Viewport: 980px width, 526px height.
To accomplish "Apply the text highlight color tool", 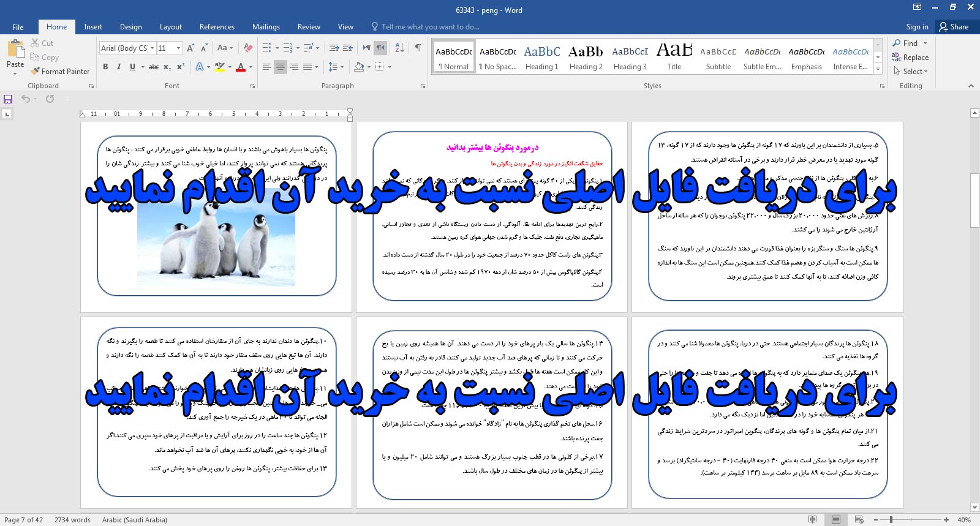I will click(219, 67).
